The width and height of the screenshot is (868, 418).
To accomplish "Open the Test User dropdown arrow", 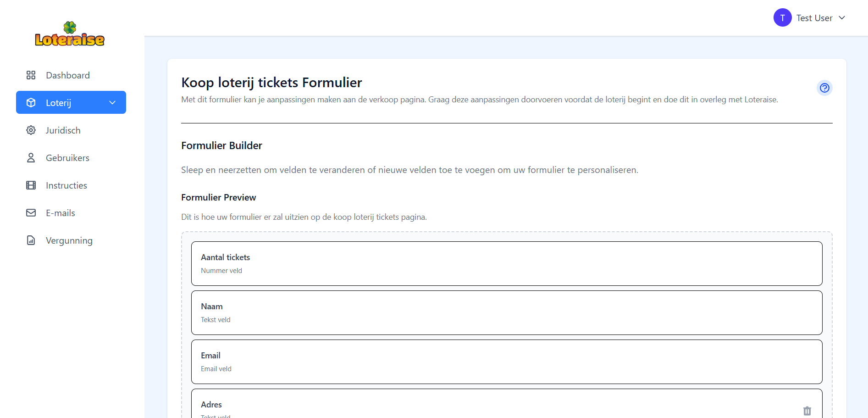I will point(842,18).
